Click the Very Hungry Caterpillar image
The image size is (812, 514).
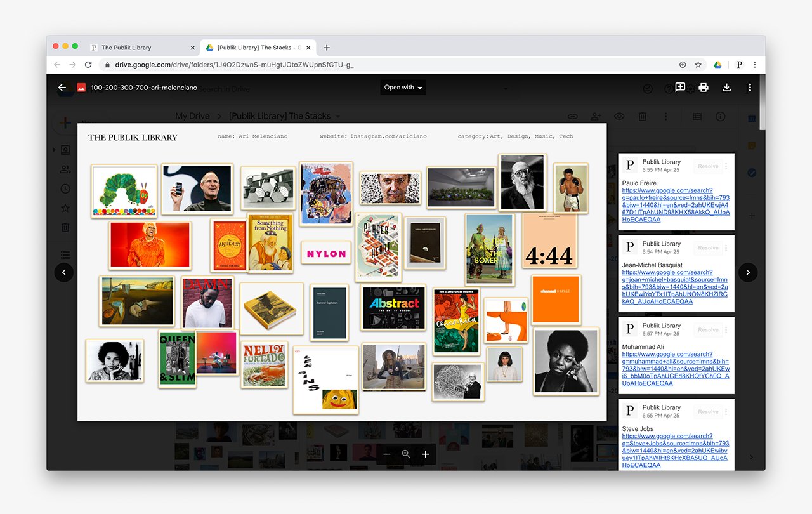[124, 191]
